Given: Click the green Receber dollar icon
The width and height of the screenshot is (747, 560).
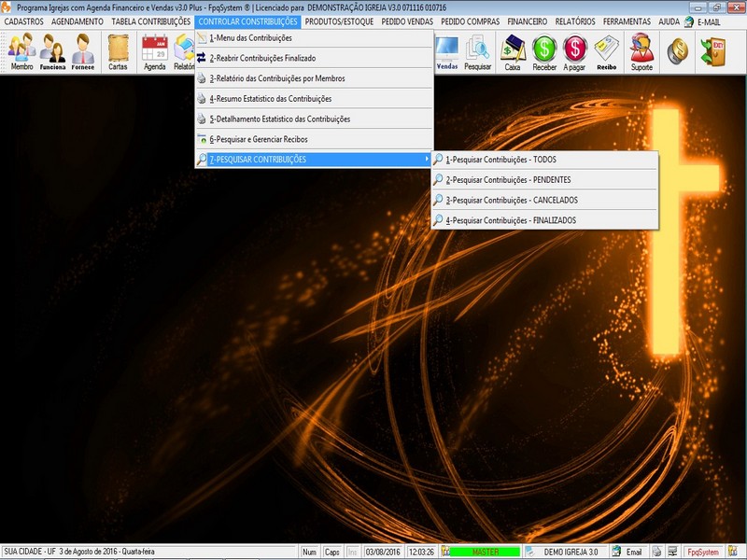Looking at the screenshot, I should 544,51.
